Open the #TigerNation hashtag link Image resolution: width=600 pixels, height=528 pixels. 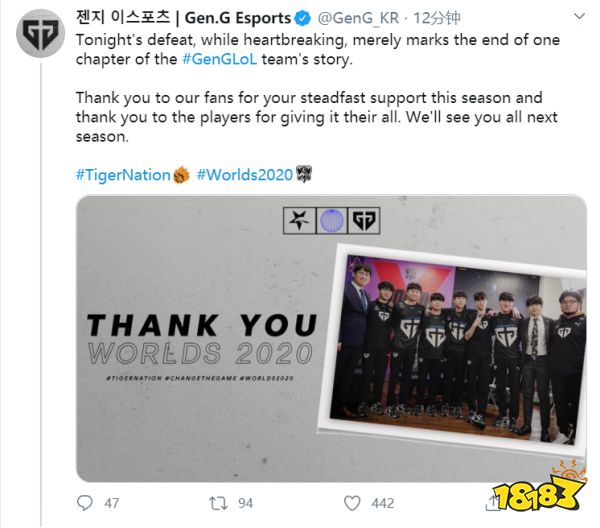[123, 175]
